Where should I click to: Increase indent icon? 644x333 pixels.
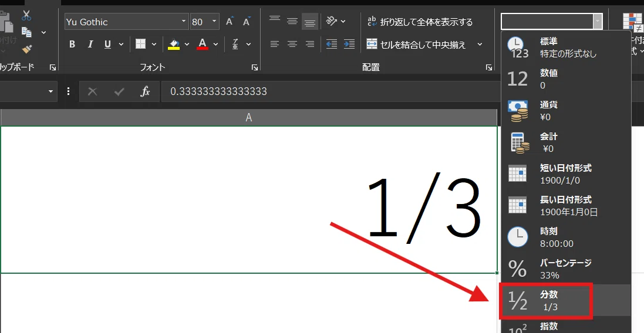click(x=349, y=45)
